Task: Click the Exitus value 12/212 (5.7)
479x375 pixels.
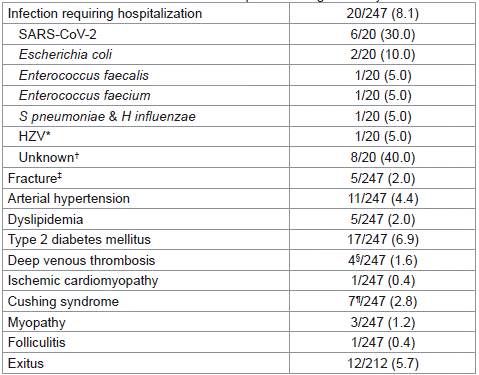Action: click(x=382, y=363)
